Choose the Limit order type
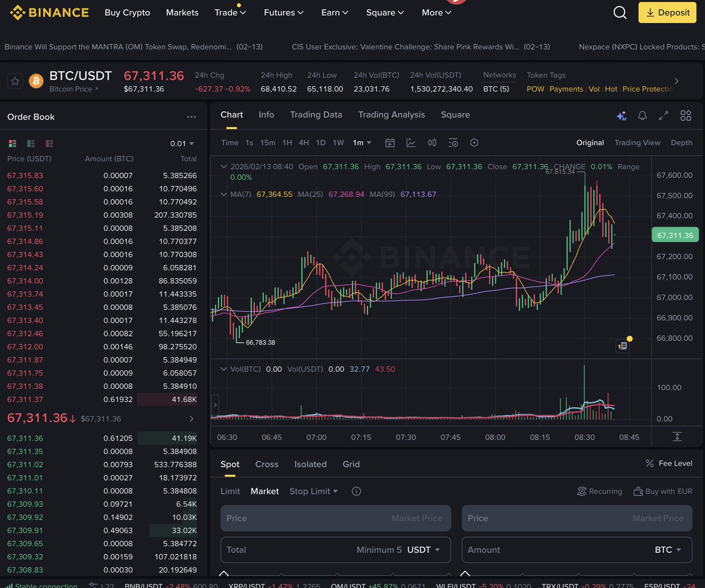The height and width of the screenshot is (588, 705). click(x=230, y=491)
